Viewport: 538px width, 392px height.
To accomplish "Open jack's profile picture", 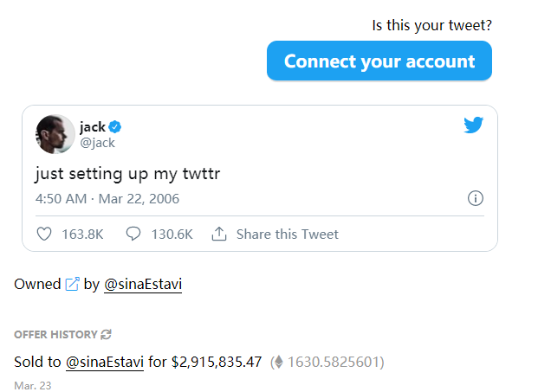I will (x=55, y=134).
